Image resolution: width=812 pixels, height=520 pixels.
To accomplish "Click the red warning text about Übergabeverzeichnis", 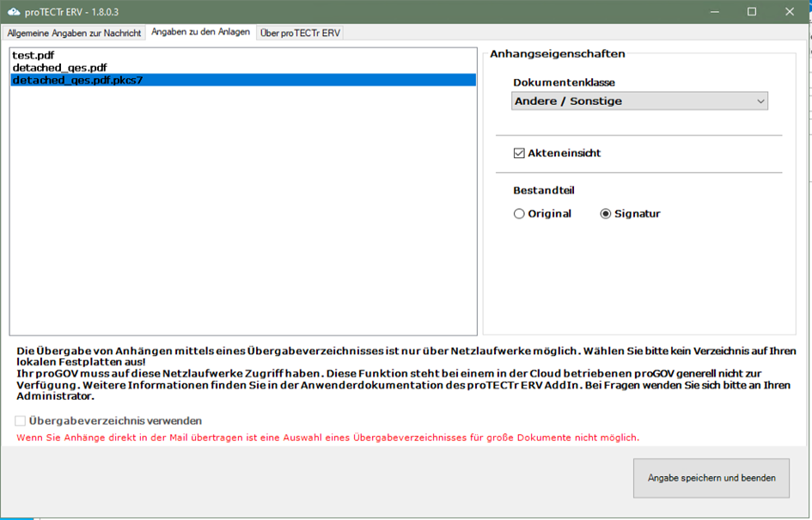I will tap(327, 437).
